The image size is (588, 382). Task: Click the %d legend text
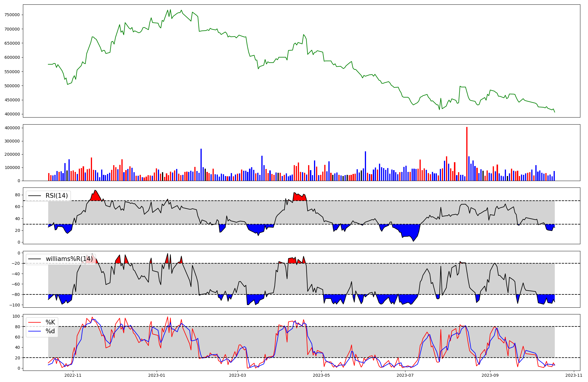50,331
